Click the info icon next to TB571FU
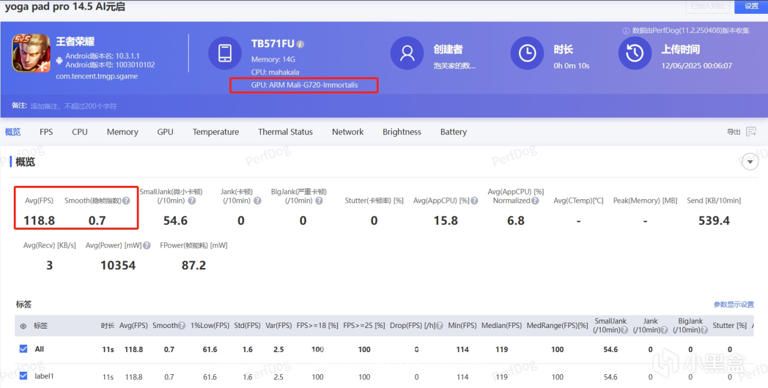The height and width of the screenshot is (388, 768). click(x=300, y=44)
